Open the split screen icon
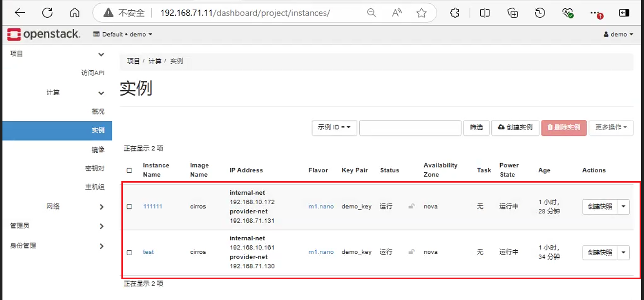The image size is (644, 300). [485, 13]
